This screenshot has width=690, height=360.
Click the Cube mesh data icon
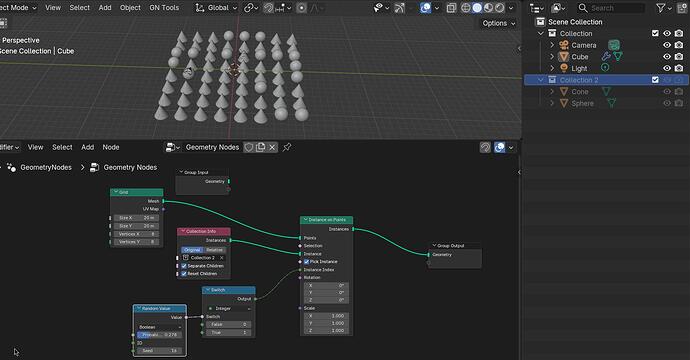click(x=618, y=56)
